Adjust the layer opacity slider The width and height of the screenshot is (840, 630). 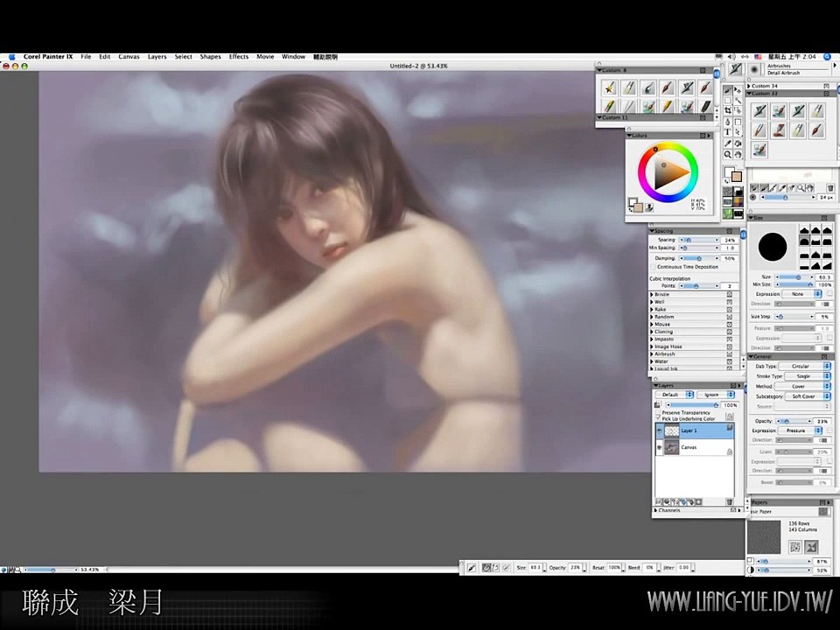pos(693,405)
